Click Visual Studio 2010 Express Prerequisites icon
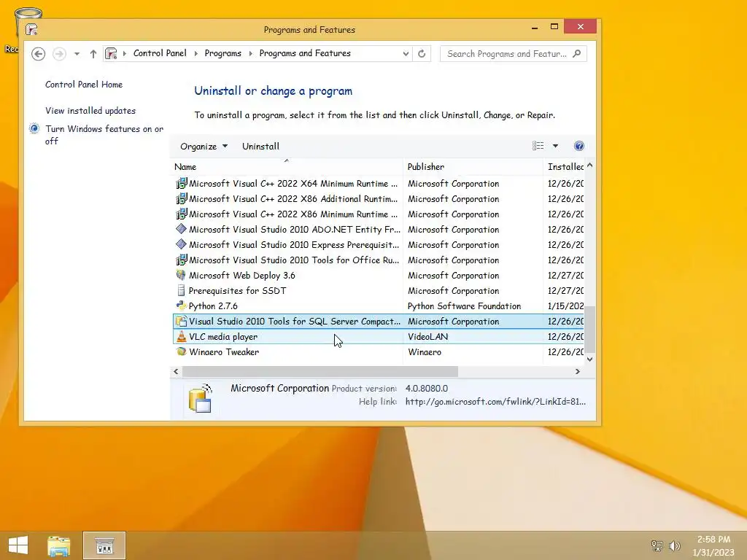Viewport: 747px width, 560px height. pyautogui.click(x=181, y=244)
